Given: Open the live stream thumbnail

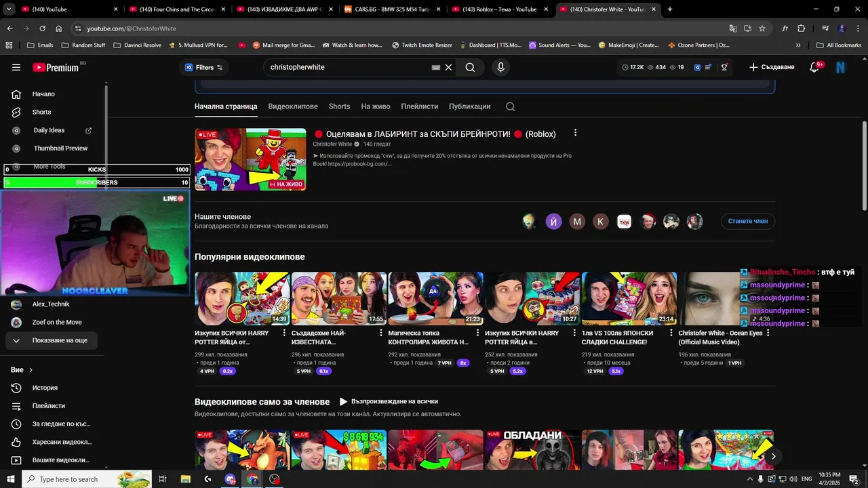Looking at the screenshot, I should 250,159.
